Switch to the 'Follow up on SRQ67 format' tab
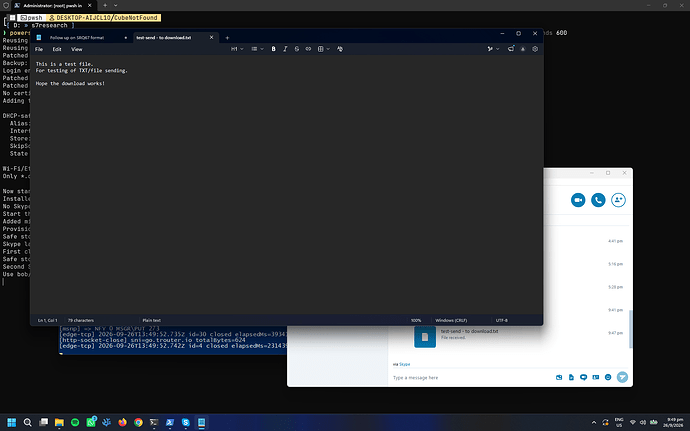The height and width of the screenshot is (431, 690). pos(77,38)
